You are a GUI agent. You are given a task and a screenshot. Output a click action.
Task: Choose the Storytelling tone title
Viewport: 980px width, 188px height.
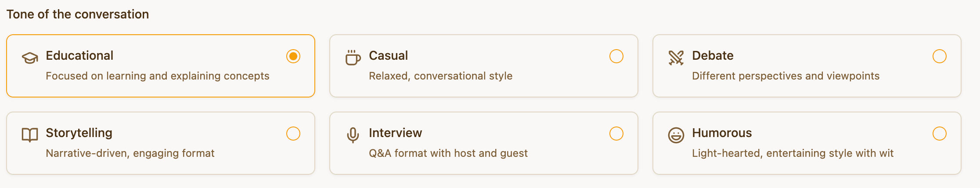point(79,133)
